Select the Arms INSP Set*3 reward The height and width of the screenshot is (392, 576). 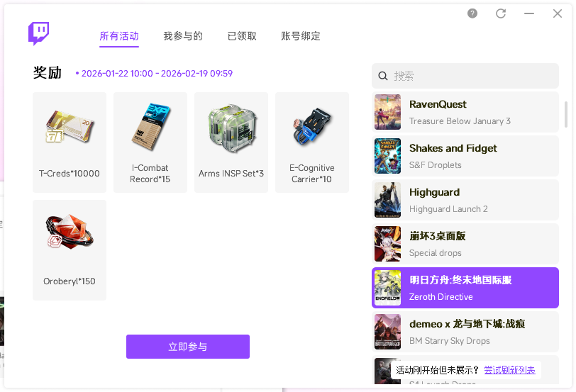[x=231, y=129]
